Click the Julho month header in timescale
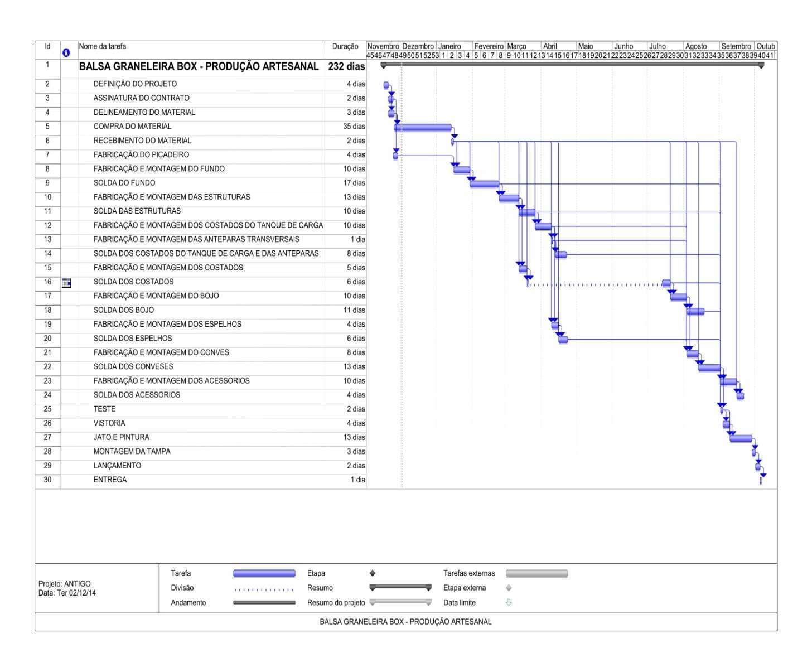Image resolution: width=812 pixels, height=672 pixels. pyautogui.click(x=658, y=46)
